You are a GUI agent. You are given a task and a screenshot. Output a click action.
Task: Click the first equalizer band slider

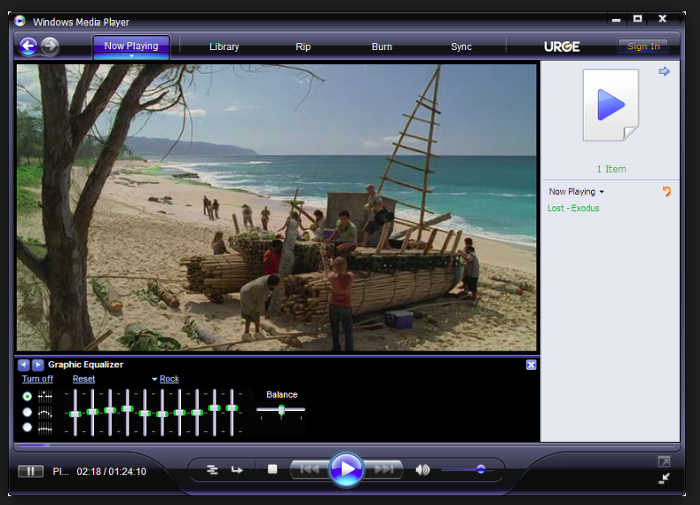75,413
